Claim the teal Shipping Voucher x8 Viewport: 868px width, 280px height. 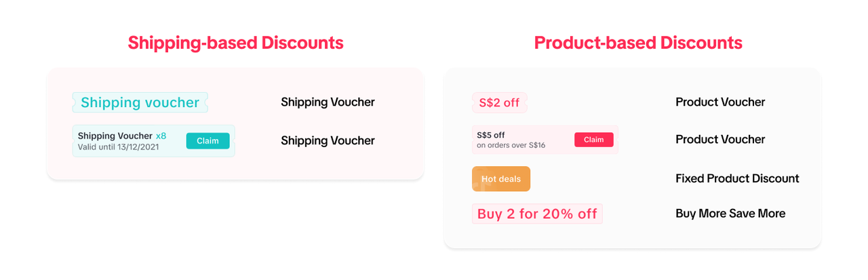(x=208, y=141)
